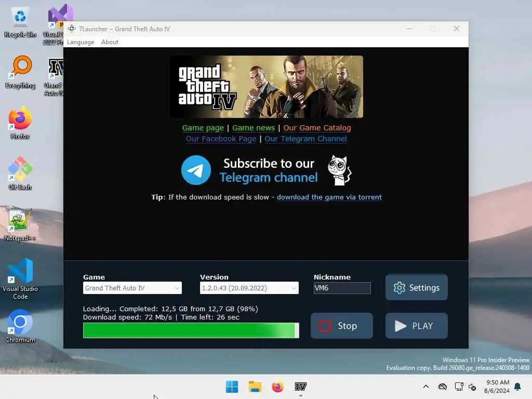Open the Game page link
Viewport: 532px width, 399px height.
(x=203, y=128)
